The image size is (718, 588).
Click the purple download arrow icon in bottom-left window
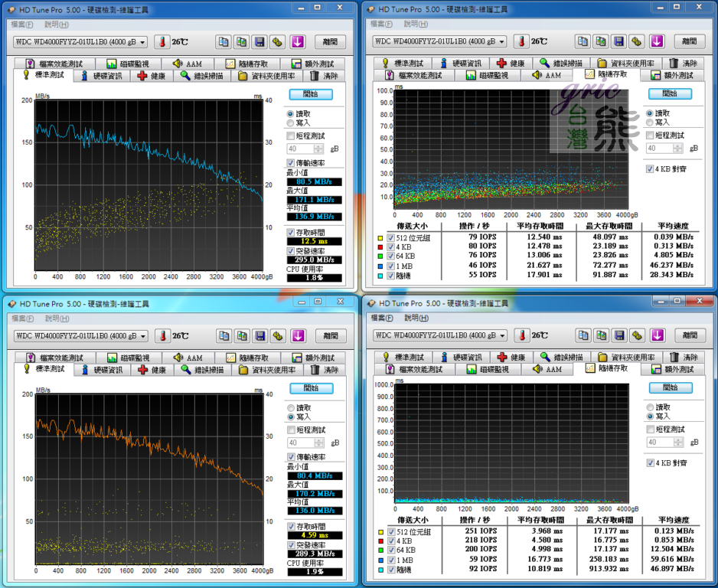pyautogui.click(x=299, y=336)
